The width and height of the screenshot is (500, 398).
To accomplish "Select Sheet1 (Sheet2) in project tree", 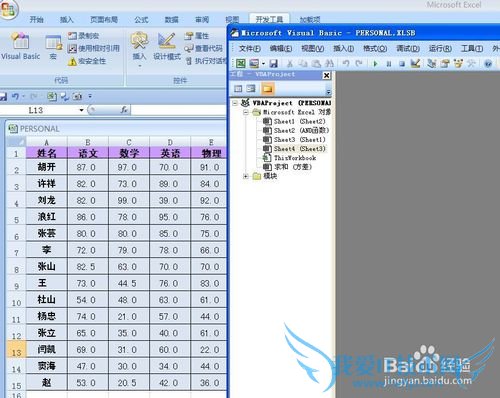I will tap(294, 121).
